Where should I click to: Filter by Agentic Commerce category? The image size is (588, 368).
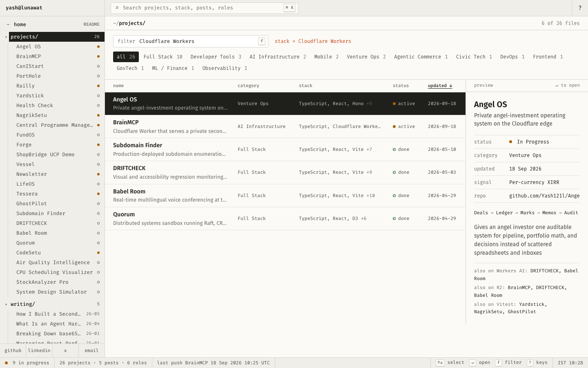[421, 57]
